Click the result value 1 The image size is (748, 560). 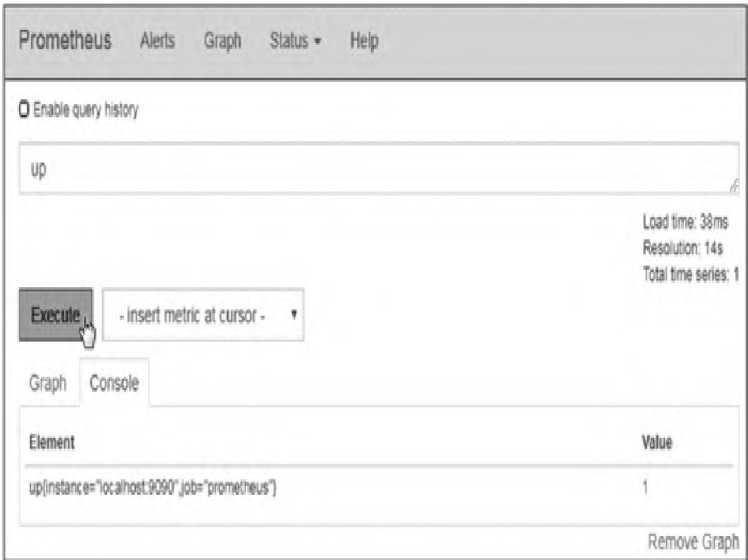[x=645, y=488]
